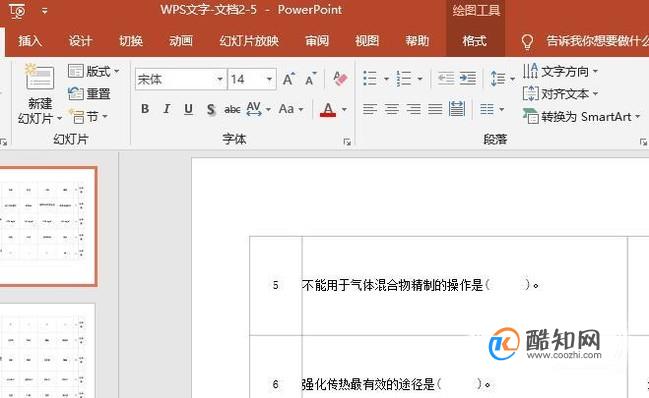Toggle text shadow S
This screenshot has width=649, height=398.
coord(211,109)
